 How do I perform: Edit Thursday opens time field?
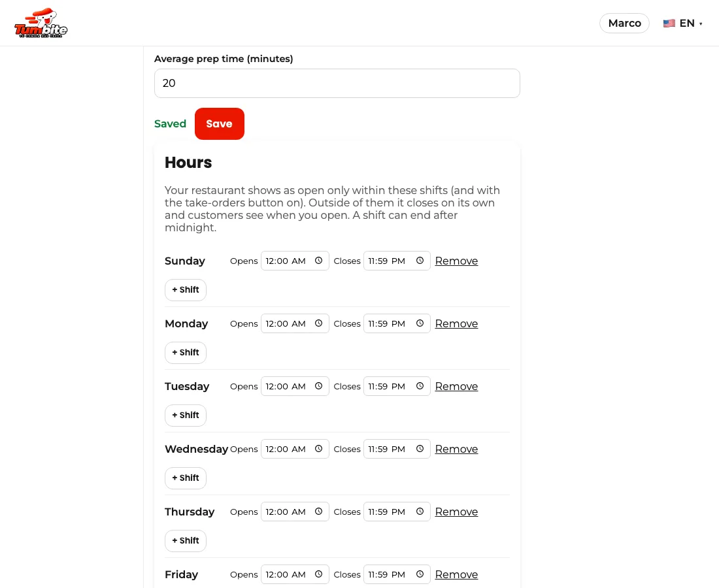pyautogui.click(x=295, y=512)
